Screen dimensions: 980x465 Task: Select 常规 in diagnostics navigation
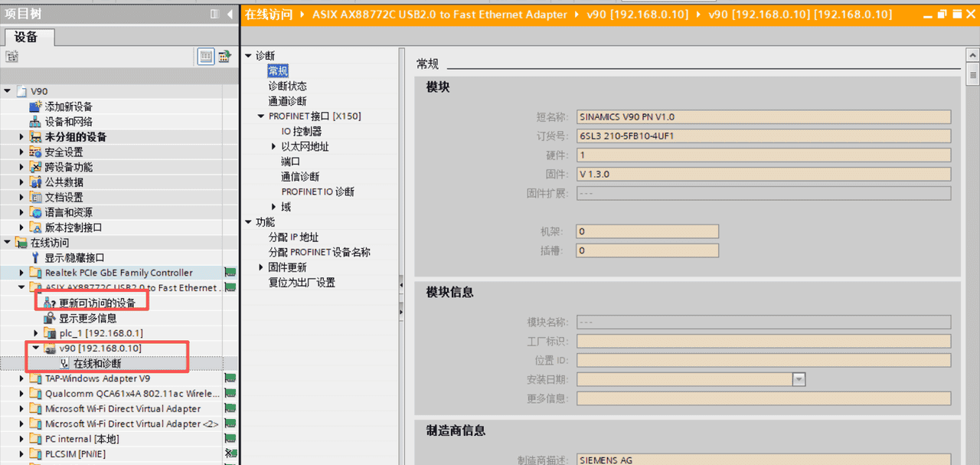tap(277, 70)
